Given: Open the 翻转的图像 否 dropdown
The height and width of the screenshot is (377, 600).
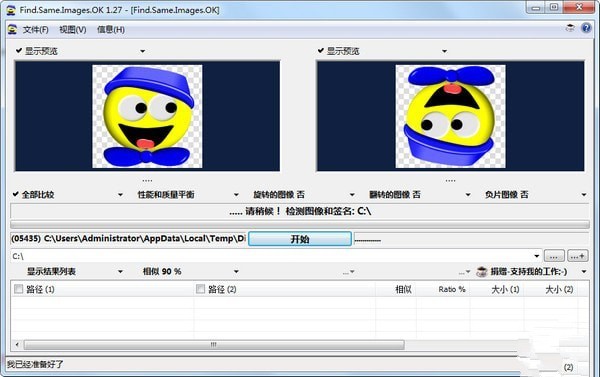Looking at the screenshot, I should click(468, 195).
